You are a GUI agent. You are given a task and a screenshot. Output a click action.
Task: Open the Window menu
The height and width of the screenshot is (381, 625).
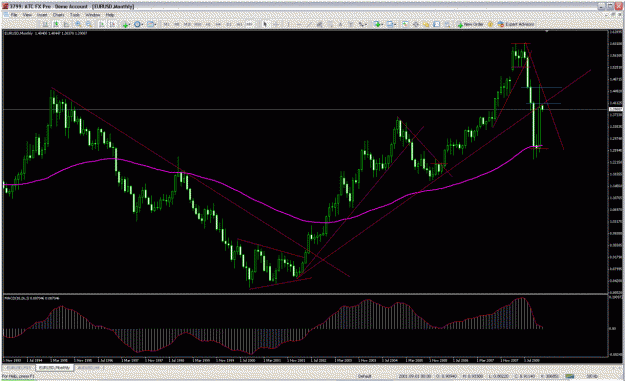click(x=93, y=15)
